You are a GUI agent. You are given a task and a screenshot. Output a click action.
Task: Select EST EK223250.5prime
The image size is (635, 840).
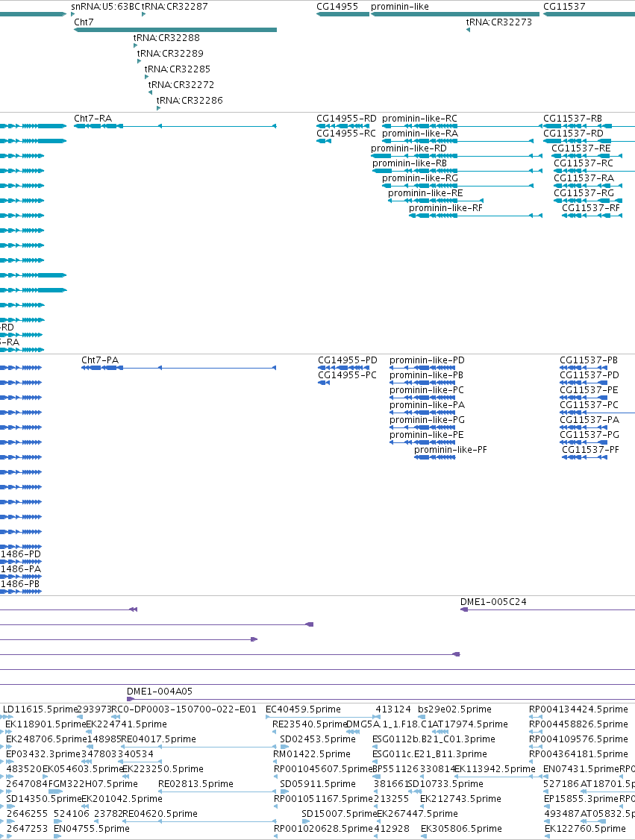pos(163,769)
